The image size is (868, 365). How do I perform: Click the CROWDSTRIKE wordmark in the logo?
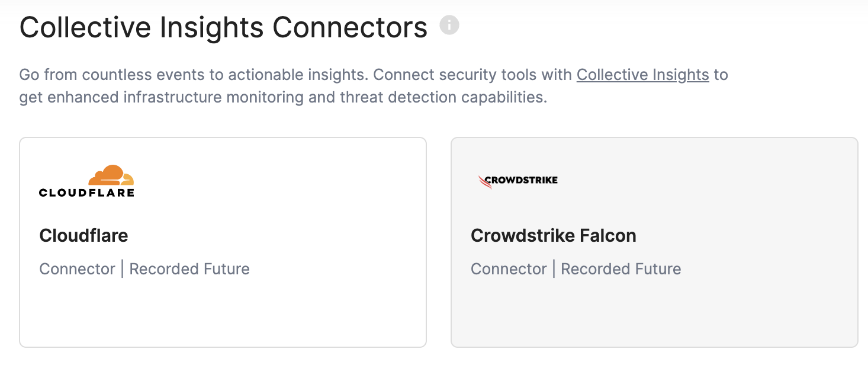point(522,180)
